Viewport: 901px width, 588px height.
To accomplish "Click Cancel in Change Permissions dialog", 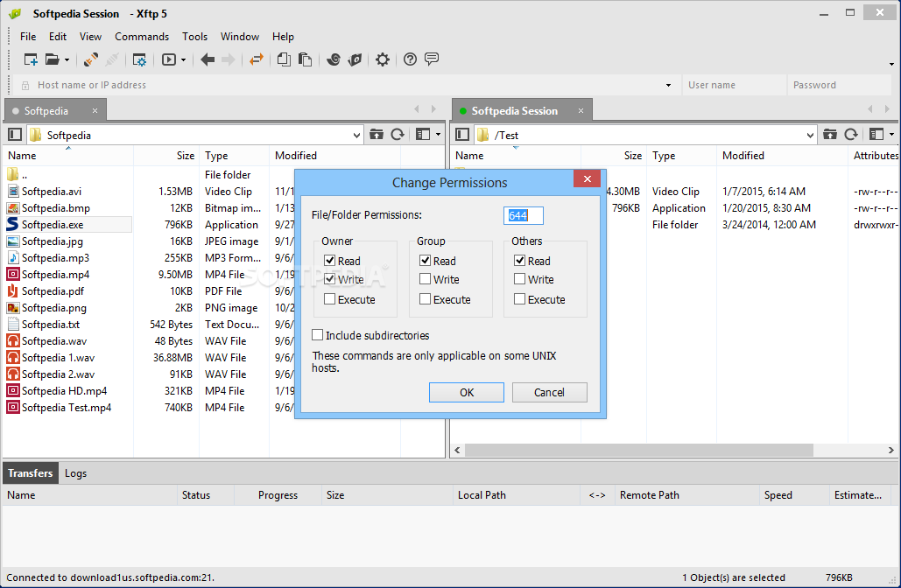I will [x=549, y=392].
